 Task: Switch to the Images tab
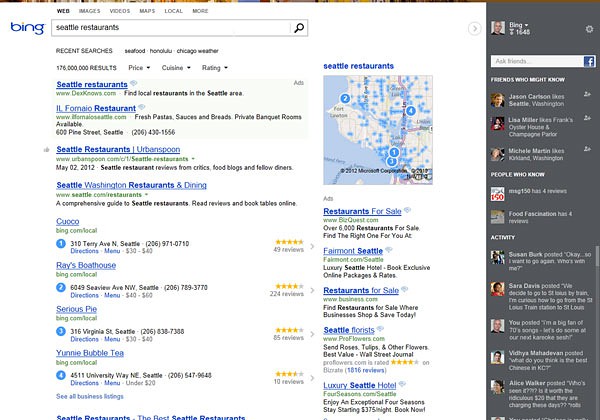(101, 10)
